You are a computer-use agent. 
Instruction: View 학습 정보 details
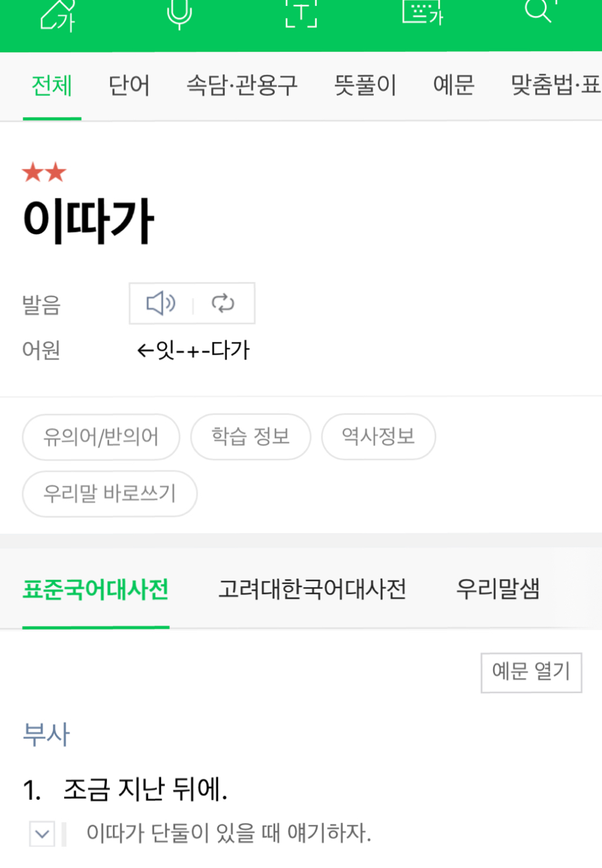pyautogui.click(x=250, y=437)
